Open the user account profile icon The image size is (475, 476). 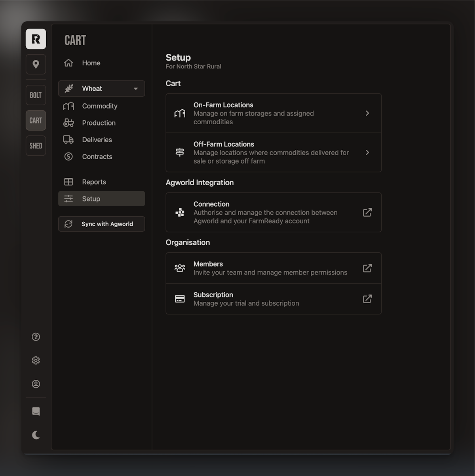click(x=36, y=384)
